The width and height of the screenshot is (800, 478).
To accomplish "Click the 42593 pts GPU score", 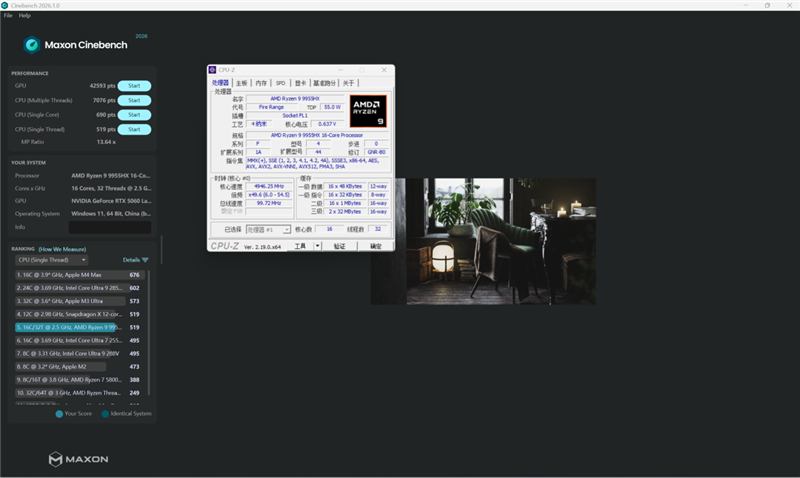I will pyautogui.click(x=103, y=86).
